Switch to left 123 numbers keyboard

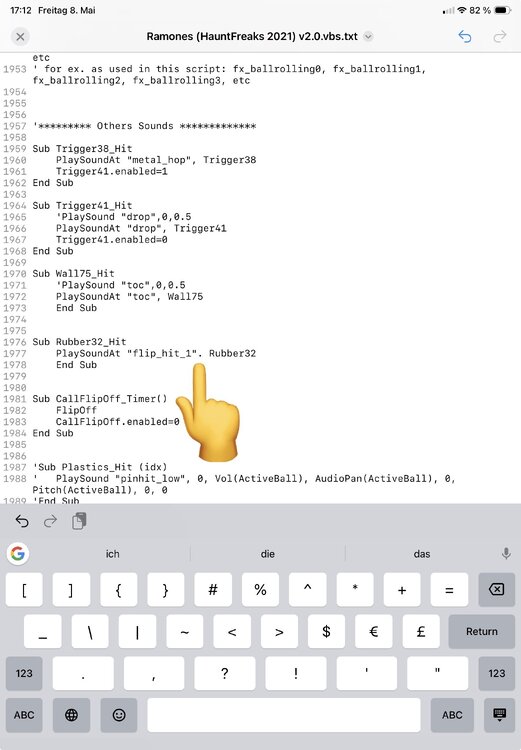tap(24, 673)
